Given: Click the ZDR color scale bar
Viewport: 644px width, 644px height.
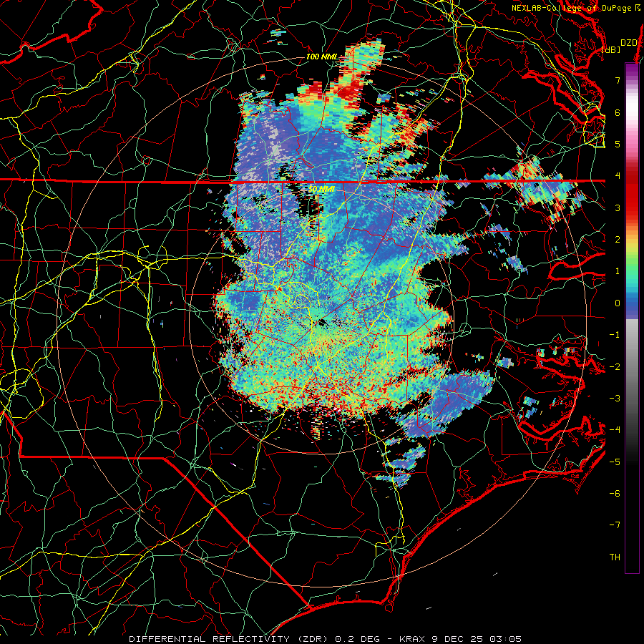Looking at the screenshot, I should click(x=632, y=318).
